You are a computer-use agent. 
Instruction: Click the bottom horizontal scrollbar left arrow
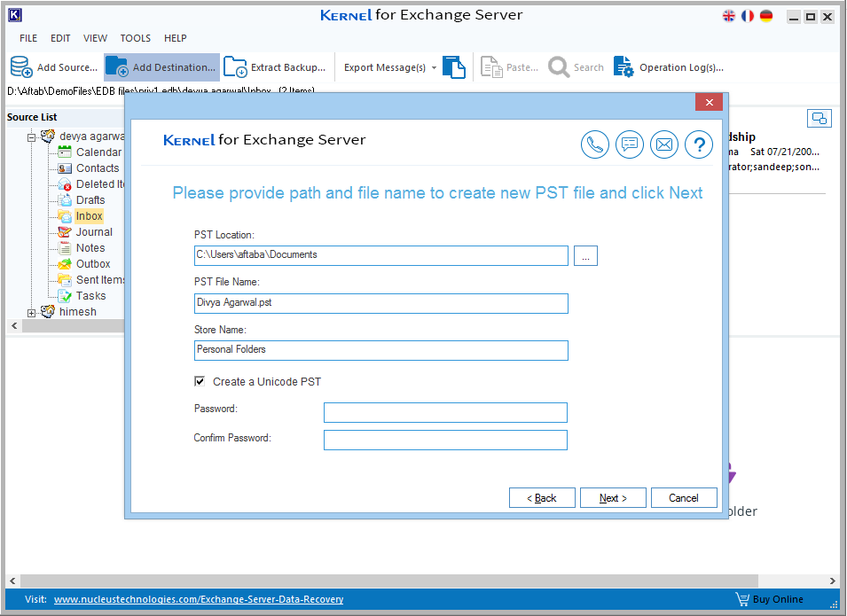coord(12,581)
